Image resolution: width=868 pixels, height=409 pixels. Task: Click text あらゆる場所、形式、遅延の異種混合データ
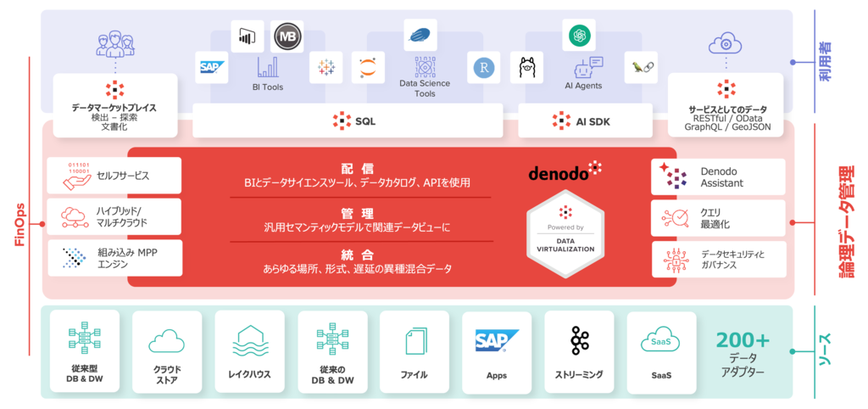coord(358,270)
